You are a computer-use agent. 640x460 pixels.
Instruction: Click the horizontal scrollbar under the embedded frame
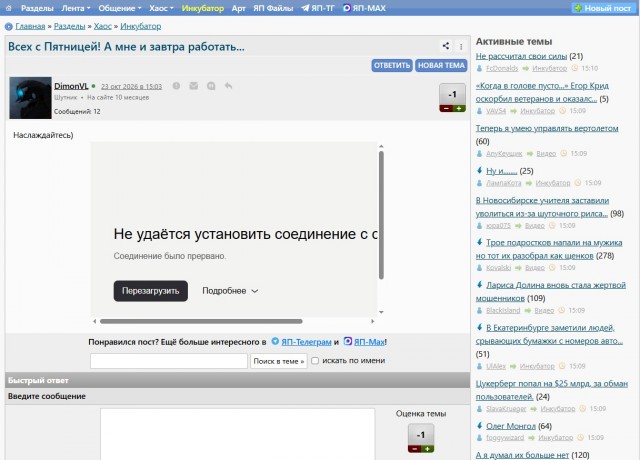[x=201, y=321]
